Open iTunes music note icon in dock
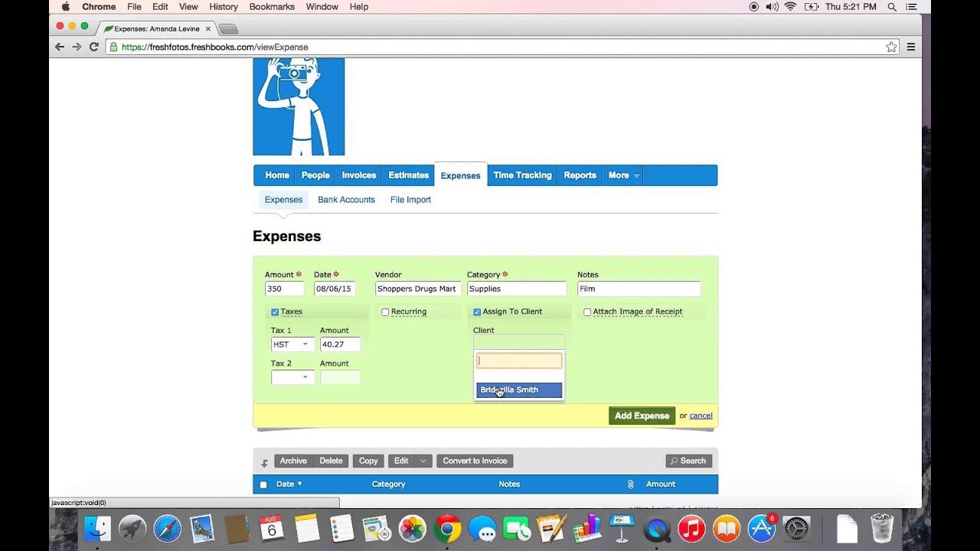Image resolution: width=980 pixels, height=551 pixels. pos(691,529)
